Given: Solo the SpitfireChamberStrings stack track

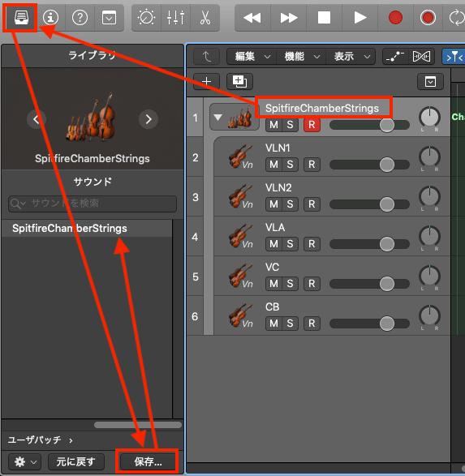Looking at the screenshot, I should (x=290, y=125).
